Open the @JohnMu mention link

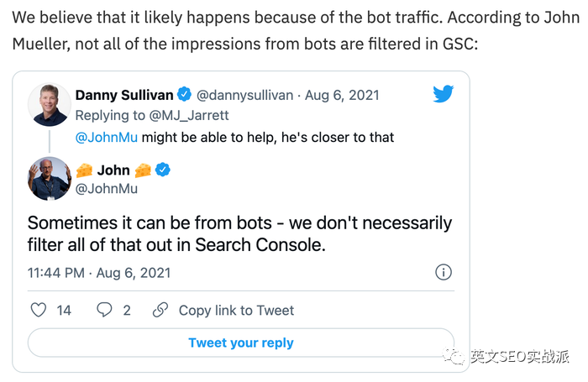click(x=107, y=137)
